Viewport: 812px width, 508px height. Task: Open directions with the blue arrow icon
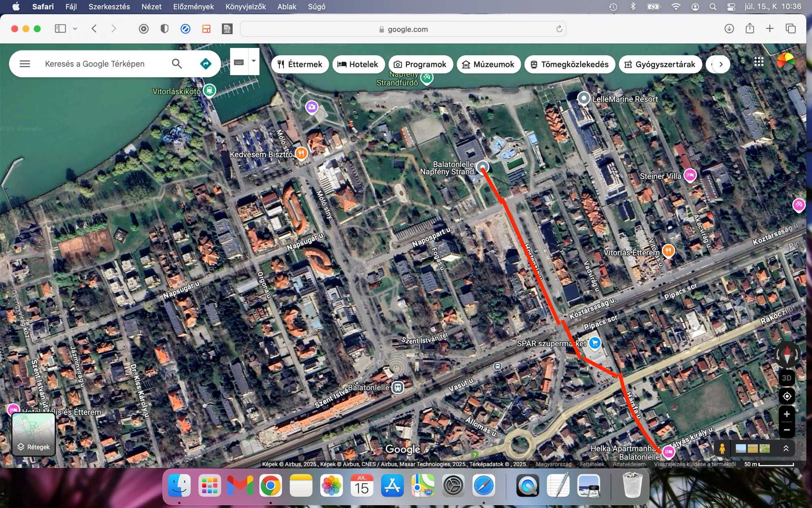click(x=206, y=64)
